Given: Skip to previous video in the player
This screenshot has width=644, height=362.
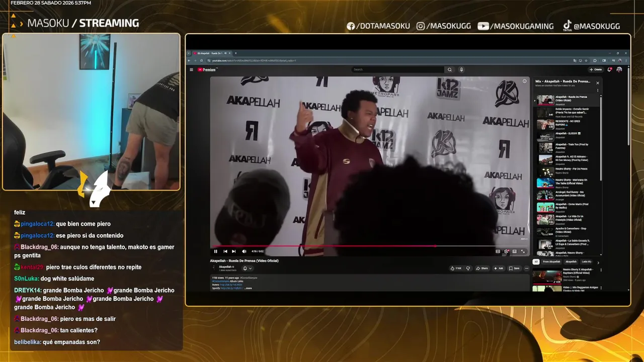Looking at the screenshot, I should click(x=225, y=251).
